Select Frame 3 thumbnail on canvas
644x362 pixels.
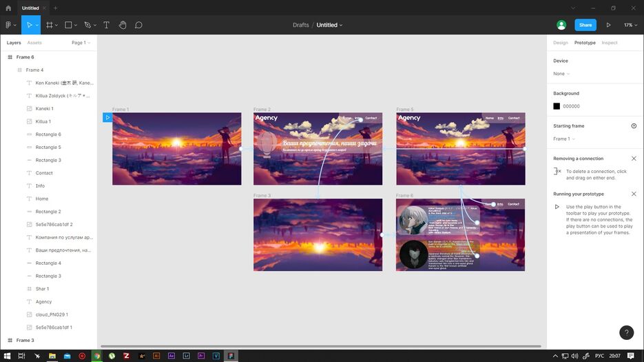click(318, 235)
